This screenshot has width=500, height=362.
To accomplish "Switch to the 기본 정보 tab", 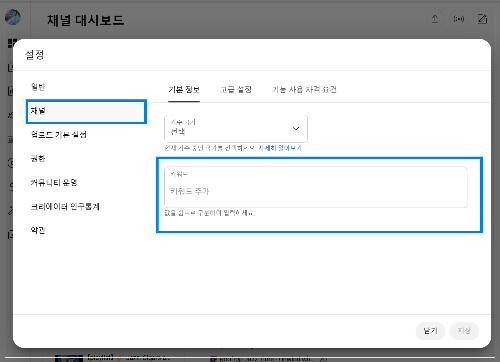I will 184,89.
